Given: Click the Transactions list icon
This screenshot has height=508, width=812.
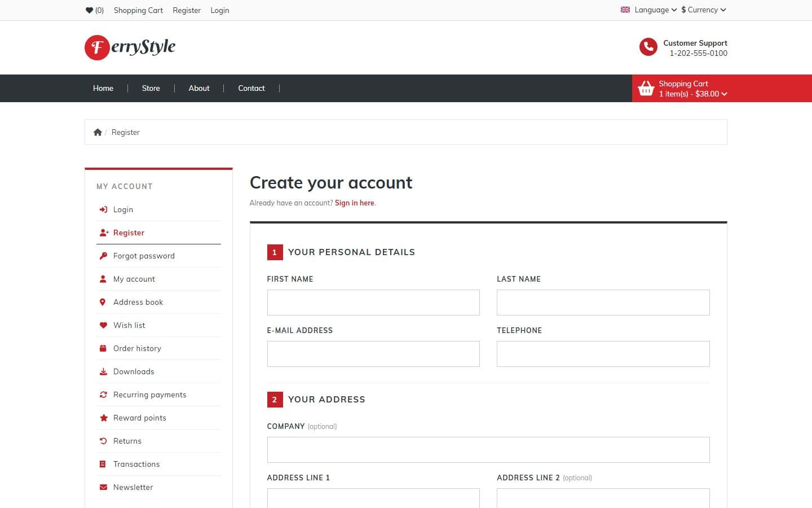Looking at the screenshot, I should point(103,464).
